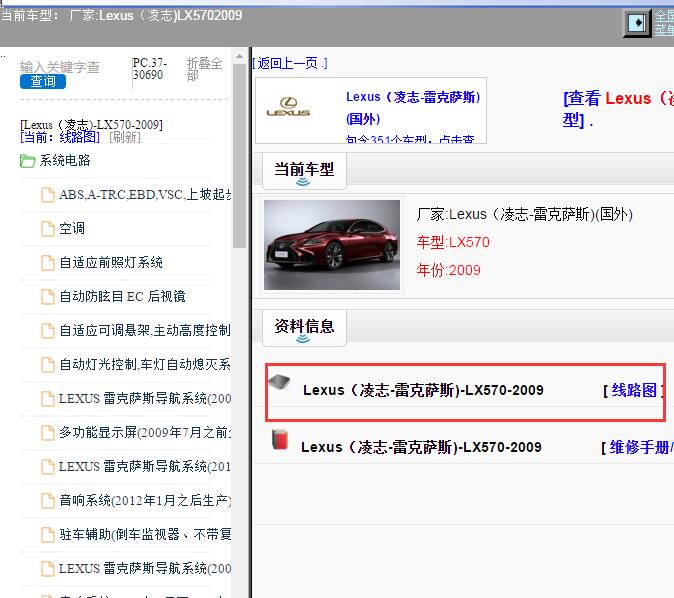This screenshot has width=674, height=598.
Task: Click the red Lexus car thumbnail
Action: click(332, 245)
